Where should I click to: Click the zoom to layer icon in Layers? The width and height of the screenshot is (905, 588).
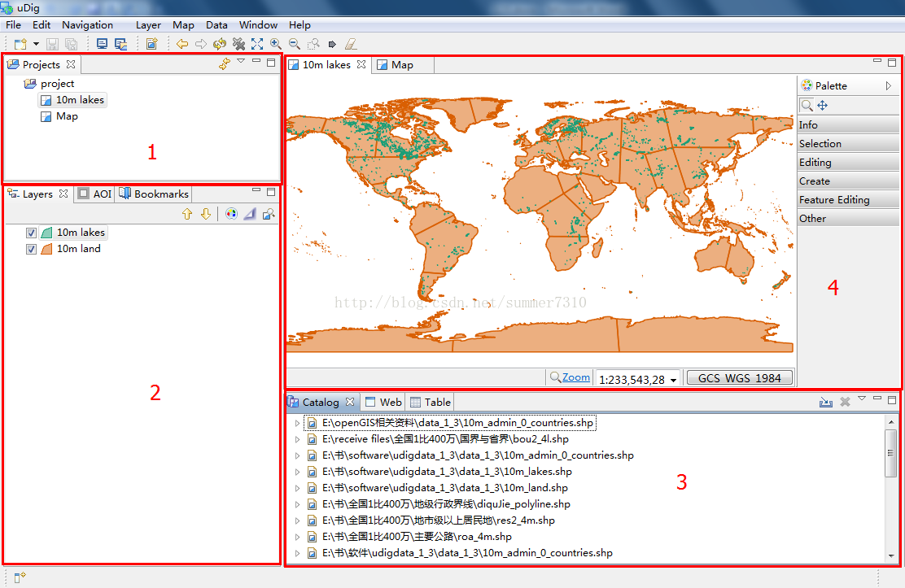pyautogui.click(x=269, y=214)
